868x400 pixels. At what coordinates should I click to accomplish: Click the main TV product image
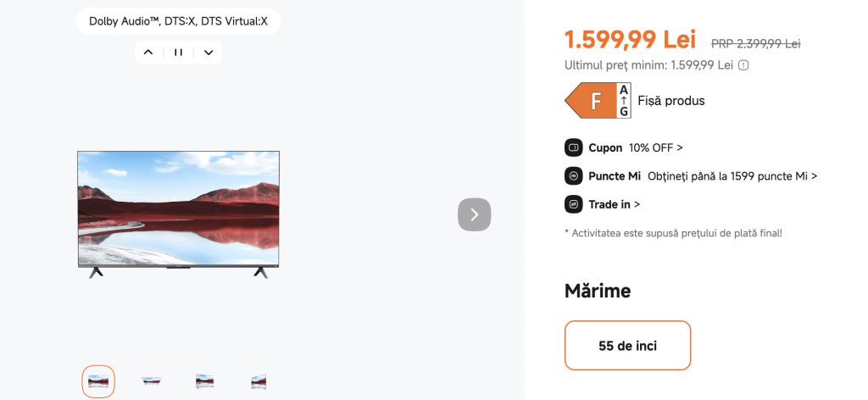pyautogui.click(x=178, y=214)
